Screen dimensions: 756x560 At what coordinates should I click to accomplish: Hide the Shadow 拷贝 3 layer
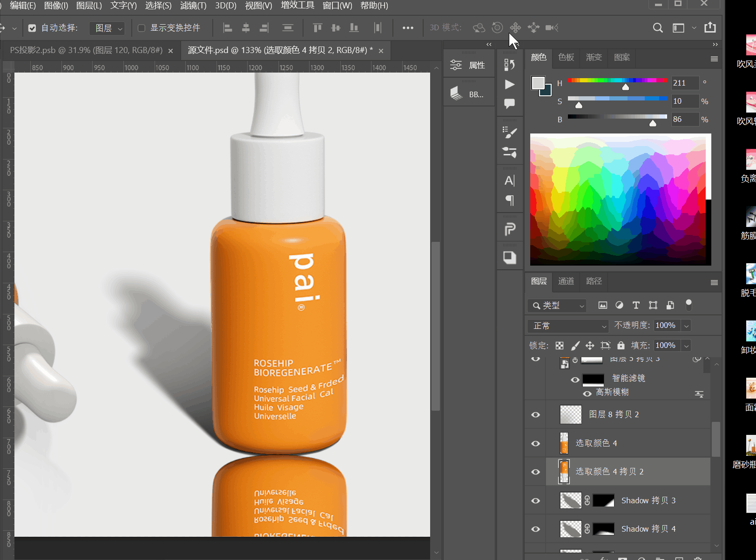pos(536,500)
